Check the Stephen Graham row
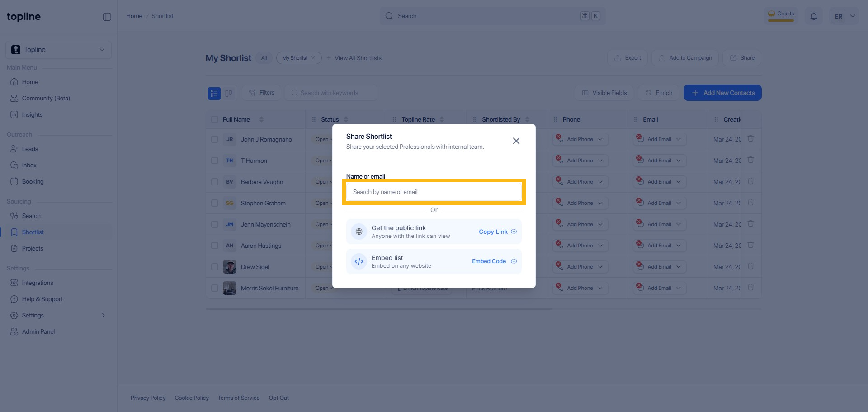 [x=215, y=204]
